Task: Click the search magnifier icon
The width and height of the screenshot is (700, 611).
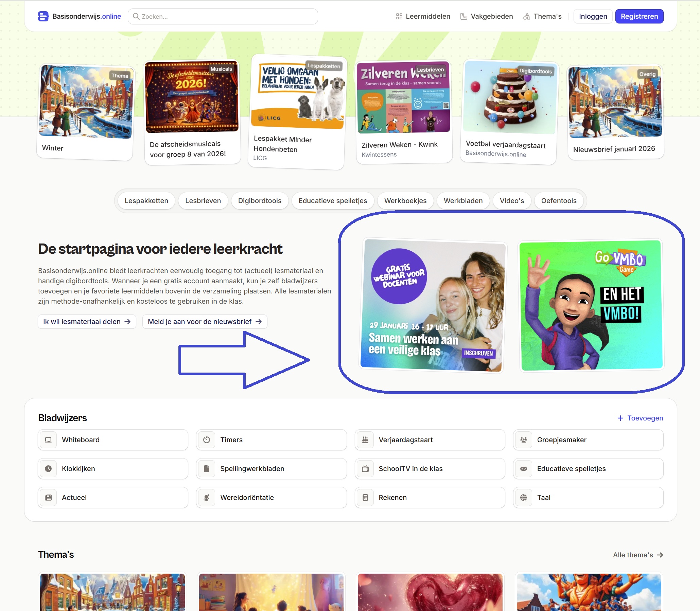Action: [x=136, y=16]
